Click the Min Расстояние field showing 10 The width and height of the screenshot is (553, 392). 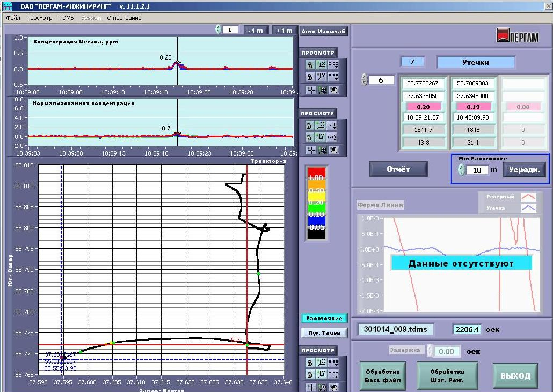click(477, 170)
